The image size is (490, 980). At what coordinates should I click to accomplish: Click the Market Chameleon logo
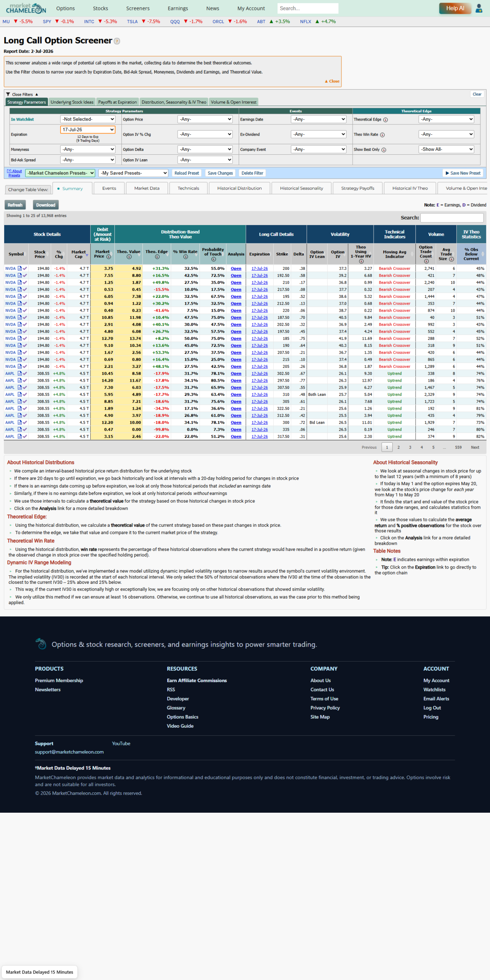click(x=26, y=8)
